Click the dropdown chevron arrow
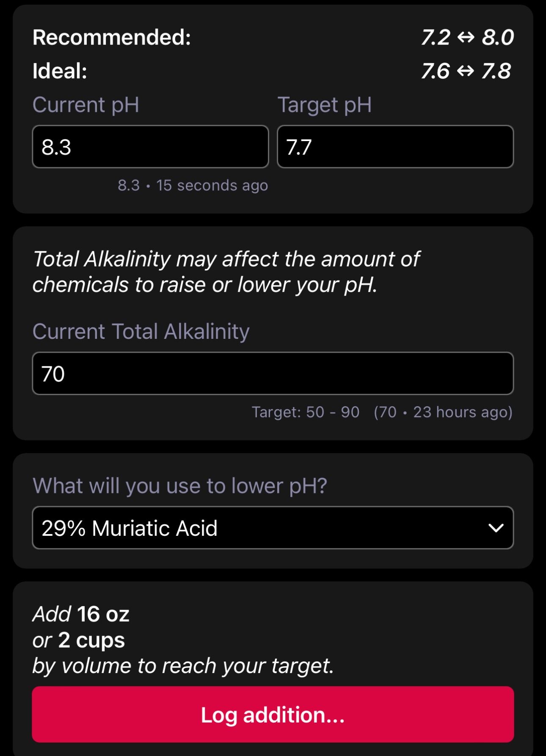The width and height of the screenshot is (546, 756). [x=496, y=528]
